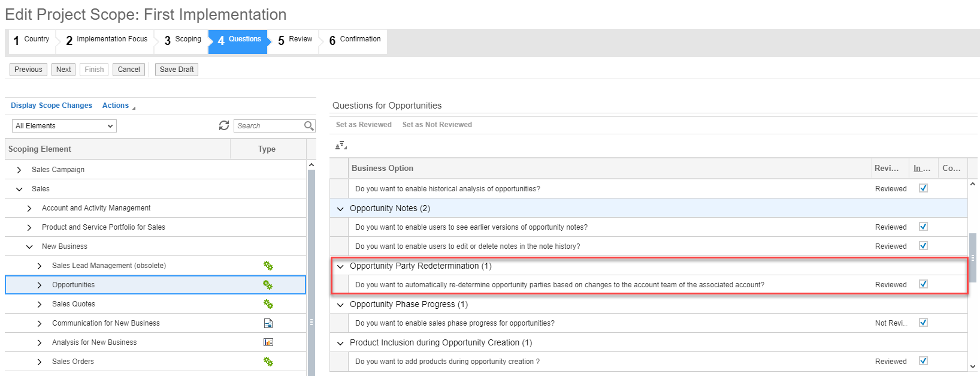The width and height of the screenshot is (980, 376).
Task: Toggle checkbox for earlier versions of opportunity notes
Action: 923,227
